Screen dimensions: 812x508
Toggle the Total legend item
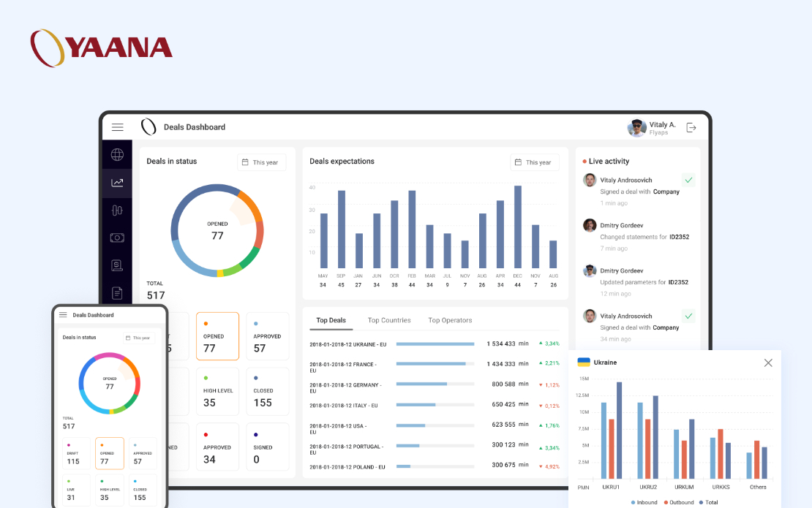tap(708, 502)
